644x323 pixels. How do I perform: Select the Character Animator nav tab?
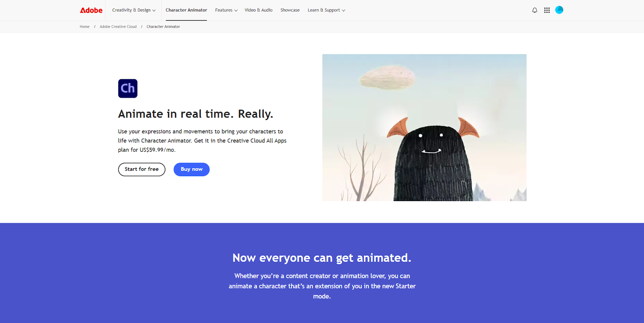coord(186,10)
